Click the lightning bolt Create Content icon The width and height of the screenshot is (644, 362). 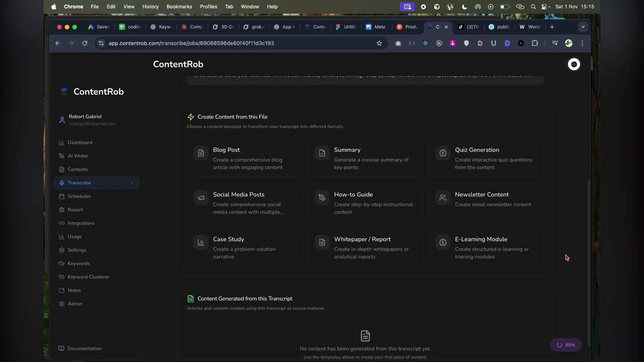click(191, 117)
